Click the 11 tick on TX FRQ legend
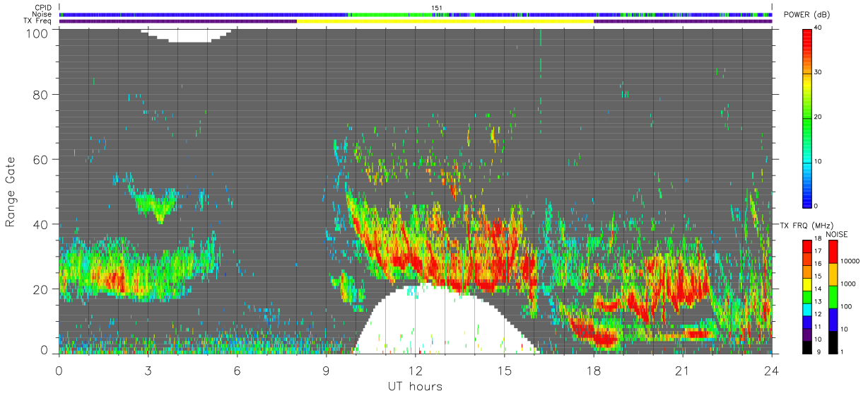868x401 pixels. (818, 327)
